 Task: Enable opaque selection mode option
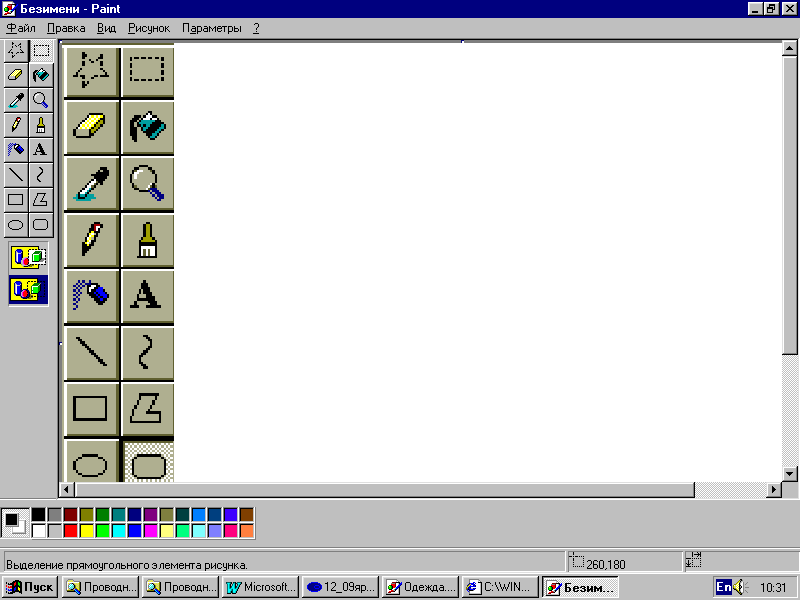point(29,258)
